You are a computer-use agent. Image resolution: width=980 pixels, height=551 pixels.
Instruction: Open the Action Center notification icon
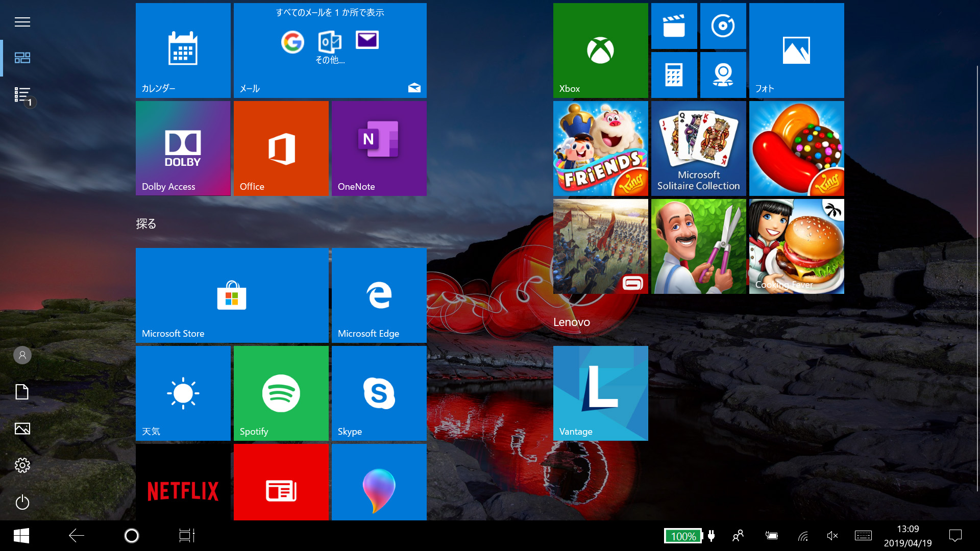point(955,536)
